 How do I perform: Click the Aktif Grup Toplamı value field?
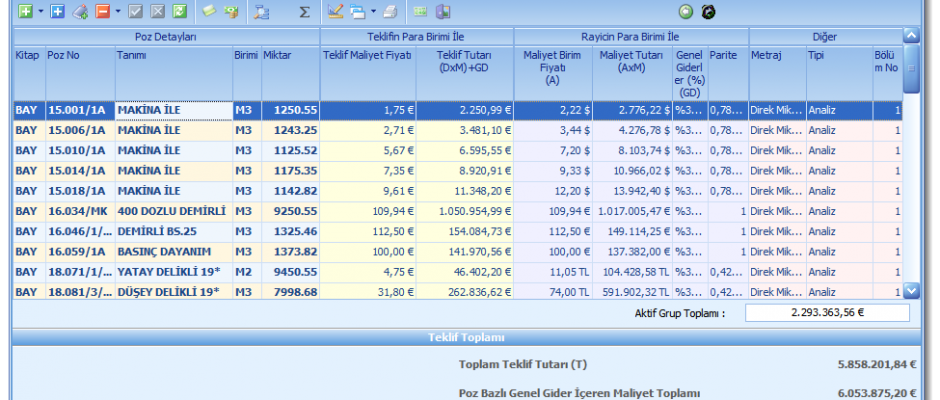coord(827,313)
